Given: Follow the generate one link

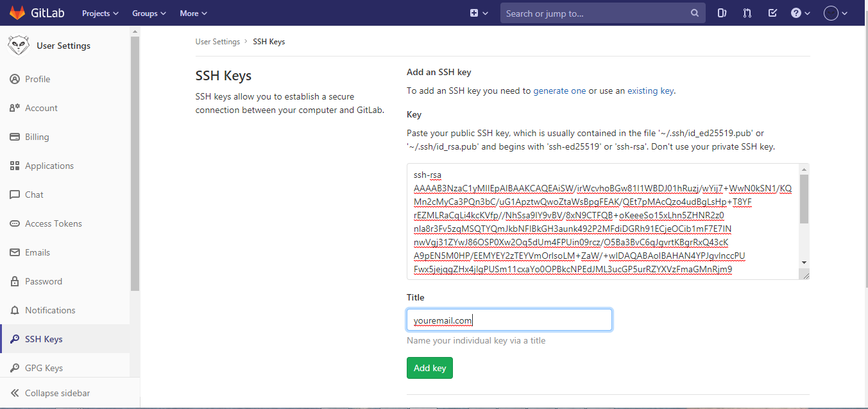Looking at the screenshot, I should coord(559,91).
